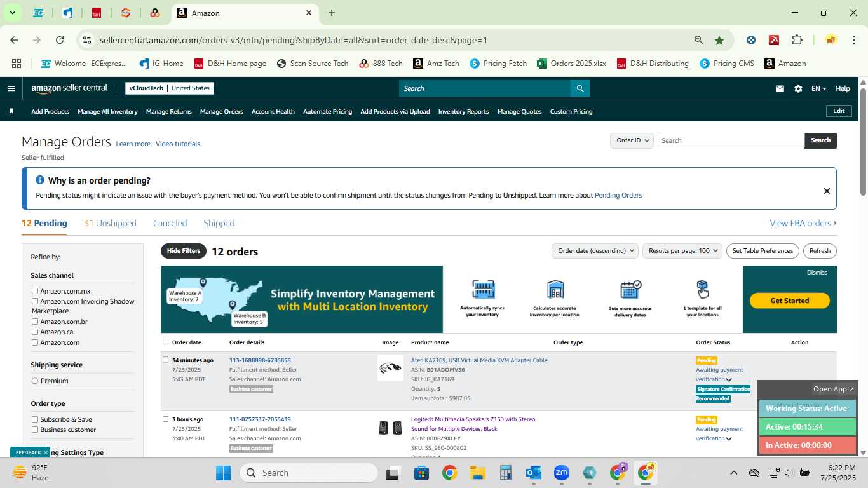The image size is (868, 488).
Task: Open the Account Health menu item
Action: (x=273, y=111)
